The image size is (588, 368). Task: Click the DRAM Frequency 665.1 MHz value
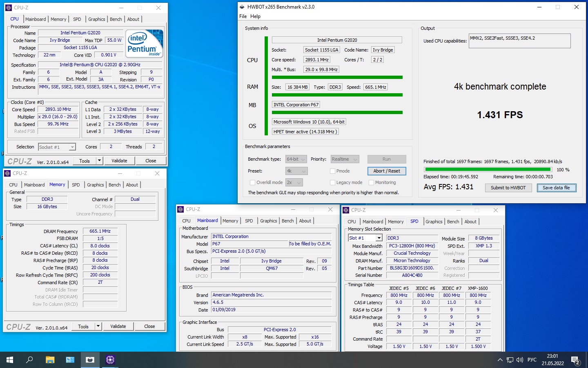click(100, 231)
